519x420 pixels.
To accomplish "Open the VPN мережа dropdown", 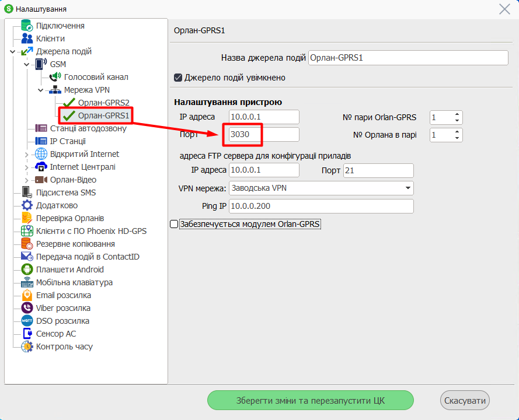I will [x=407, y=188].
